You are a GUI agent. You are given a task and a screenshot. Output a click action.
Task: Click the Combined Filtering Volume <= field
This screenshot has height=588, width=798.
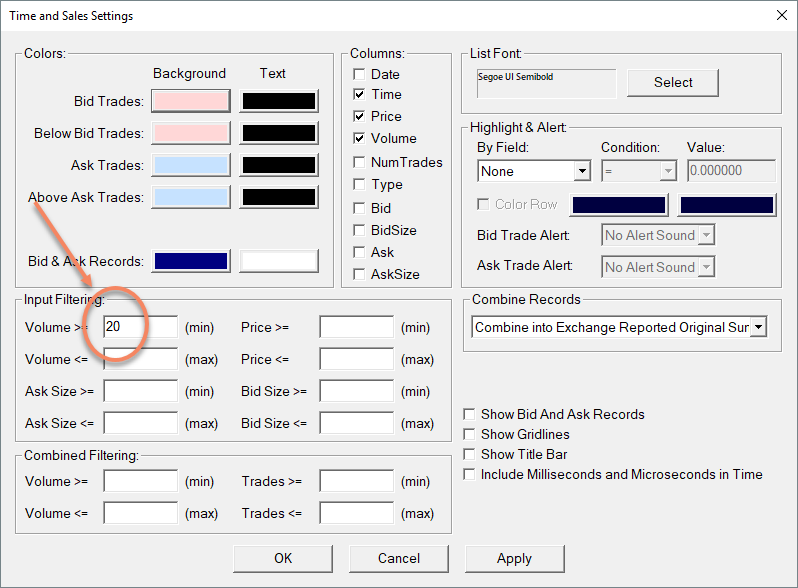coord(140,513)
